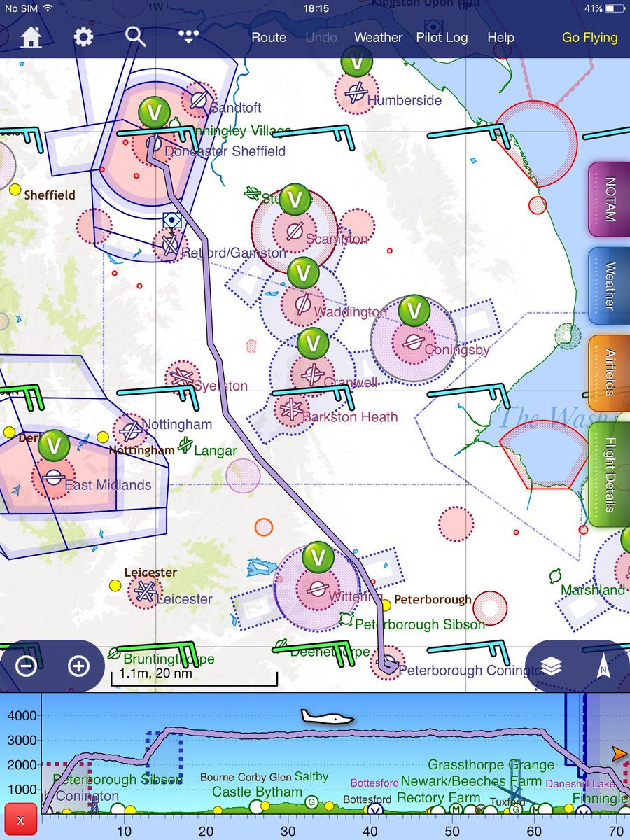This screenshot has height=840, width=630.
Task: Tap Castle Bytham in the profile view
Action: pos(257,792)
